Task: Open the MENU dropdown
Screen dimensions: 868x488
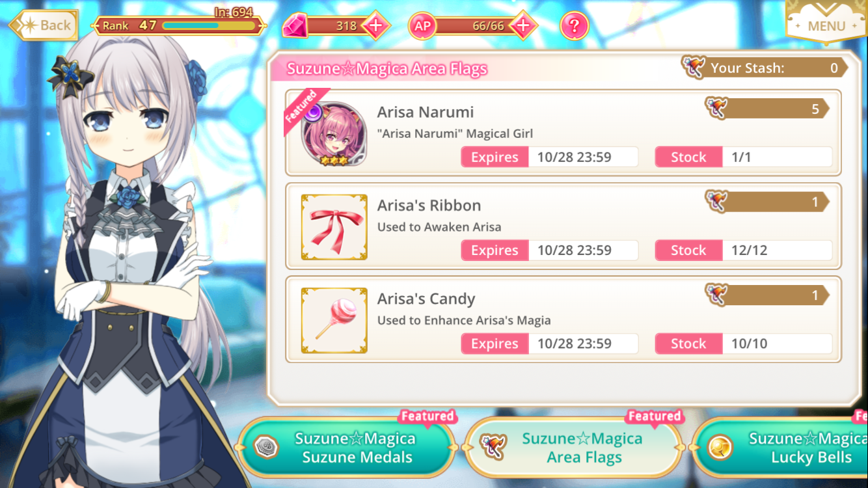Action: [x=826, y=21]
